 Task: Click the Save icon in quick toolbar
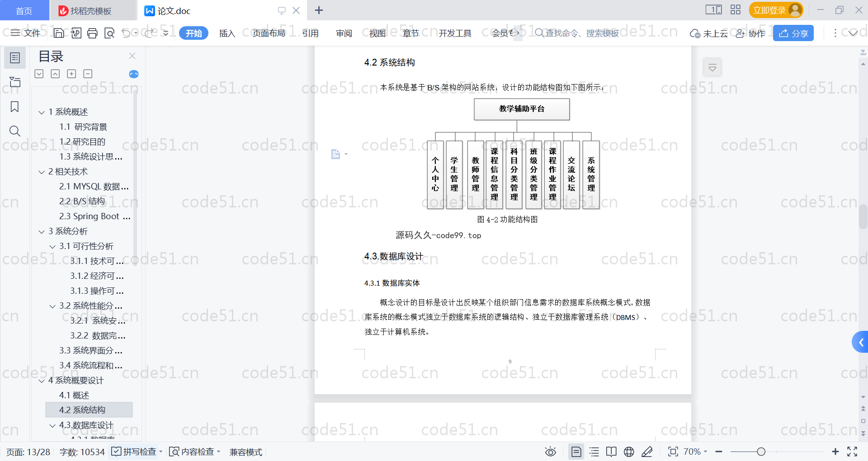[x=59, y=33]
